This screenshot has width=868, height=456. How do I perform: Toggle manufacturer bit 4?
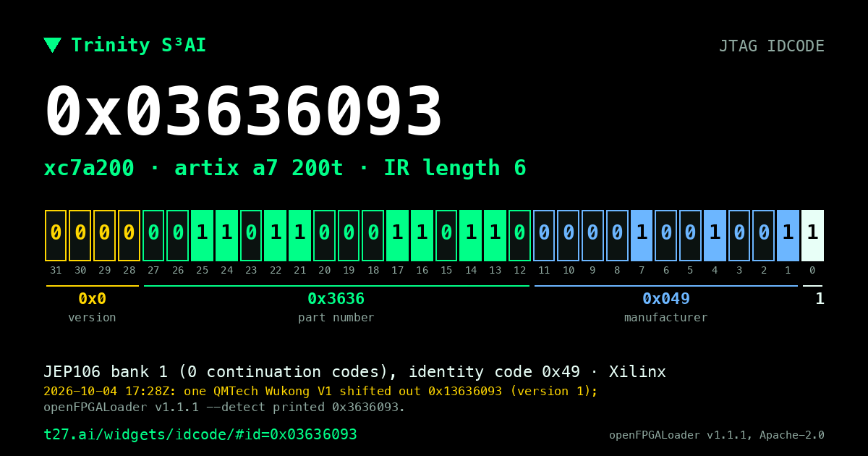coord(715,235)
